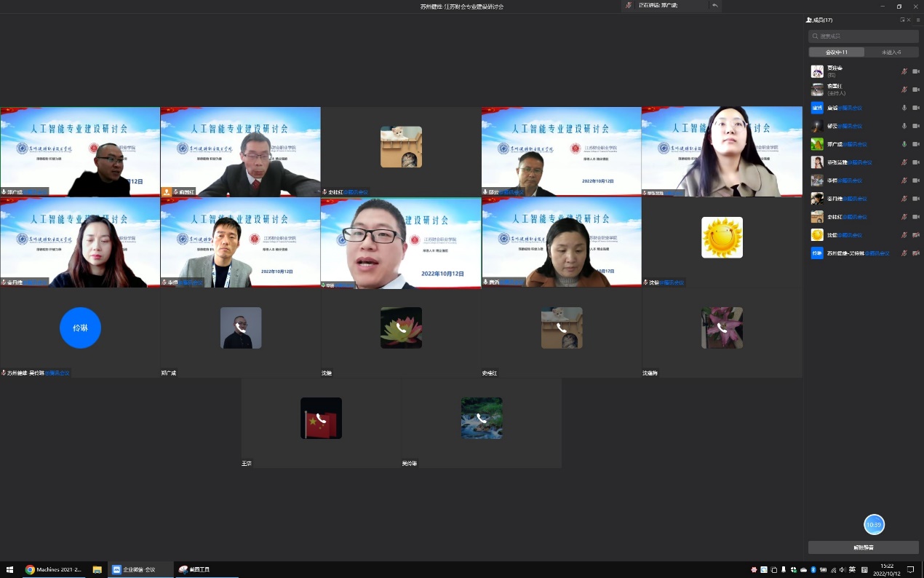Switch to the 未进入 6 tab
924x578 pixels.
click(x=891, y=52)
